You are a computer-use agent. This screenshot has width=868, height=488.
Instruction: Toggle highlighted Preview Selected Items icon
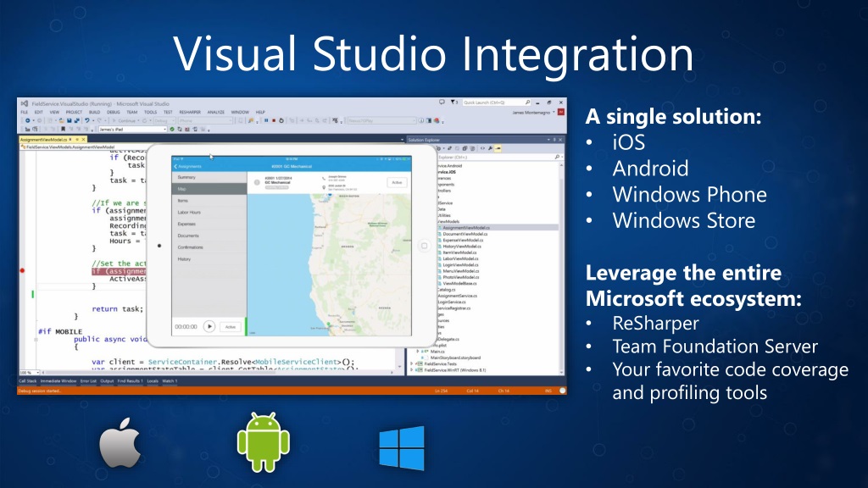[498, 148]
